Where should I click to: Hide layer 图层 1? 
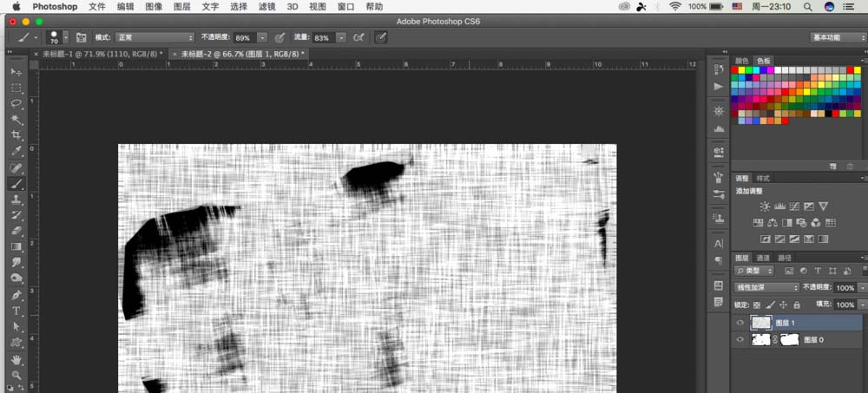point(740,323)
